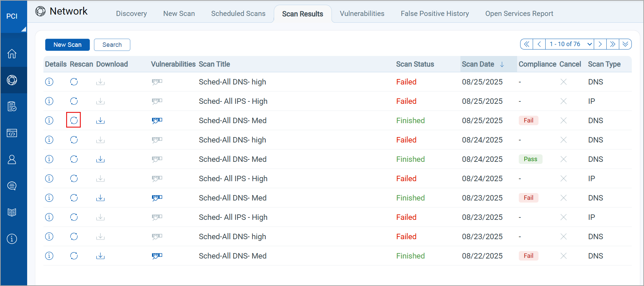Click the New Scan button

(x=67, y=45)
